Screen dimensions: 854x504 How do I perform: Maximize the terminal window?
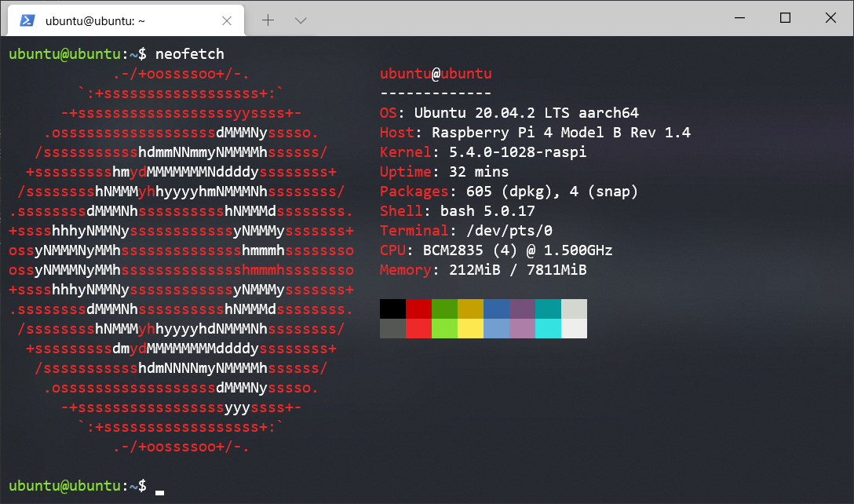click(x=786, y=18)
